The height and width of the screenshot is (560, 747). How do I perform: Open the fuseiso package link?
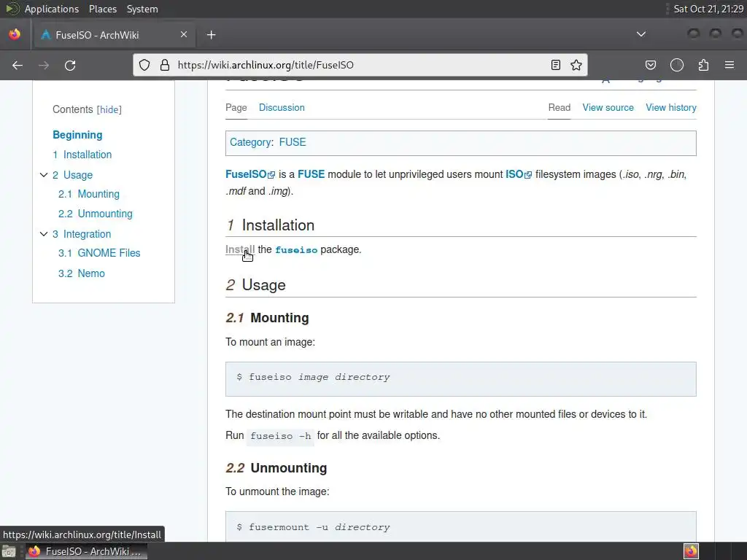296,250
